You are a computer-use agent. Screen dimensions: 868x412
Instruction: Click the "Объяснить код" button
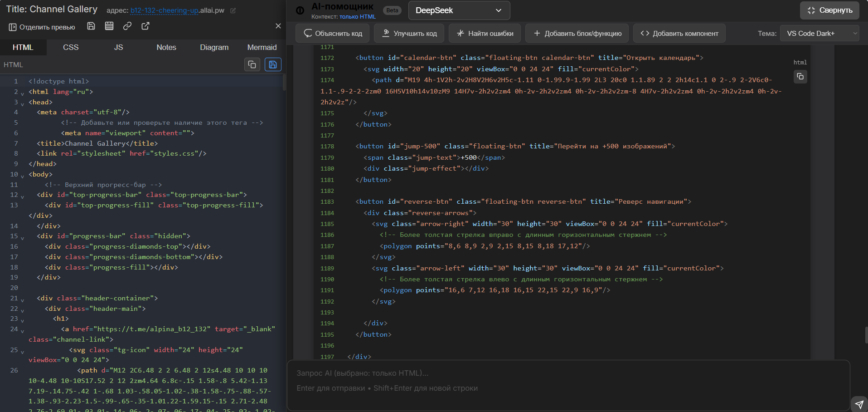pyautogui.click(x=333, y=34)
